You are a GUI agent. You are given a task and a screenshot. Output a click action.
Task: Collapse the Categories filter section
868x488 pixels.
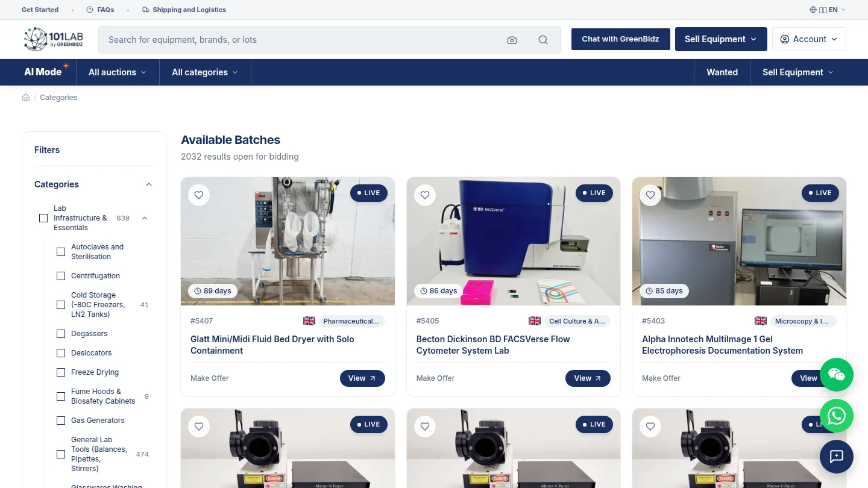pos(149,184)
